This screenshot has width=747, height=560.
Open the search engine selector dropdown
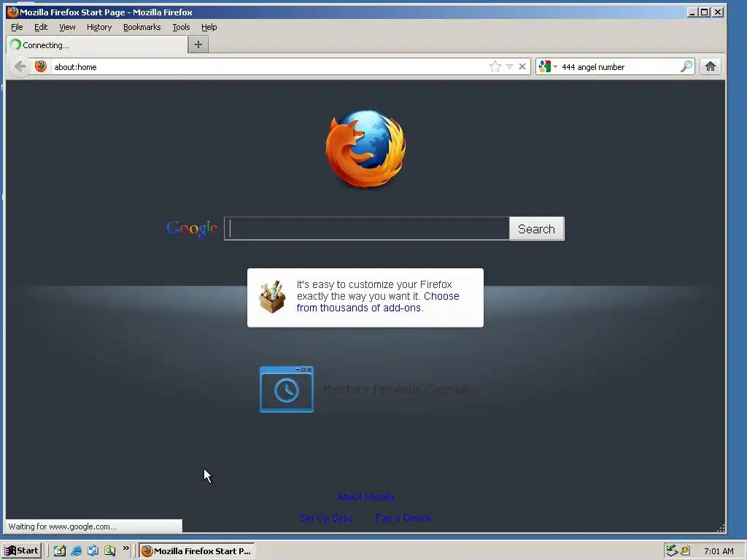point(547,66)
